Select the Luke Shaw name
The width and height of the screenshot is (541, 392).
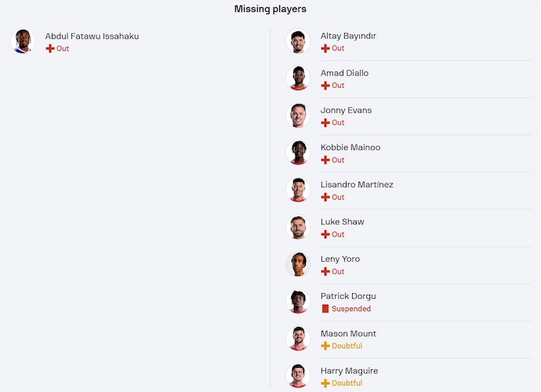tap(342, 222)
